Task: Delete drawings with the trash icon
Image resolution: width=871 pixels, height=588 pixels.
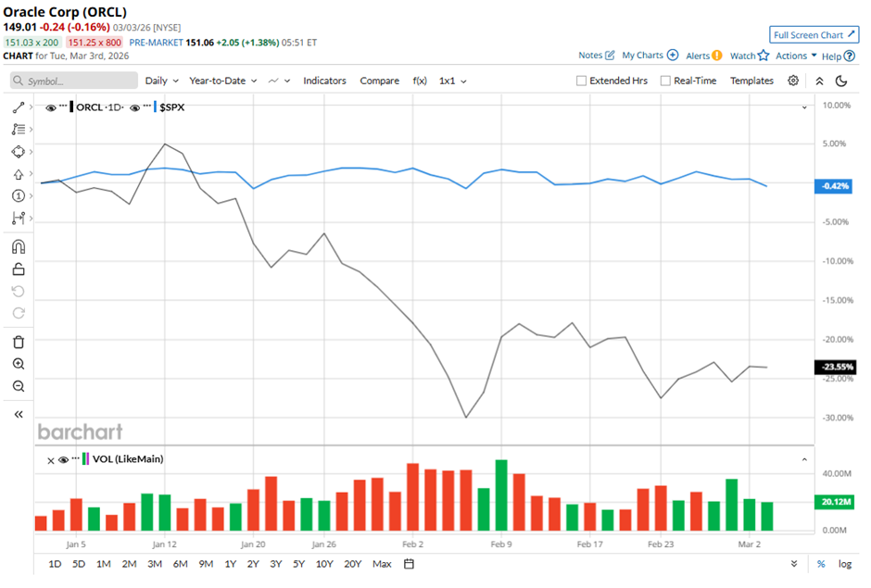Action: point(19,342)
